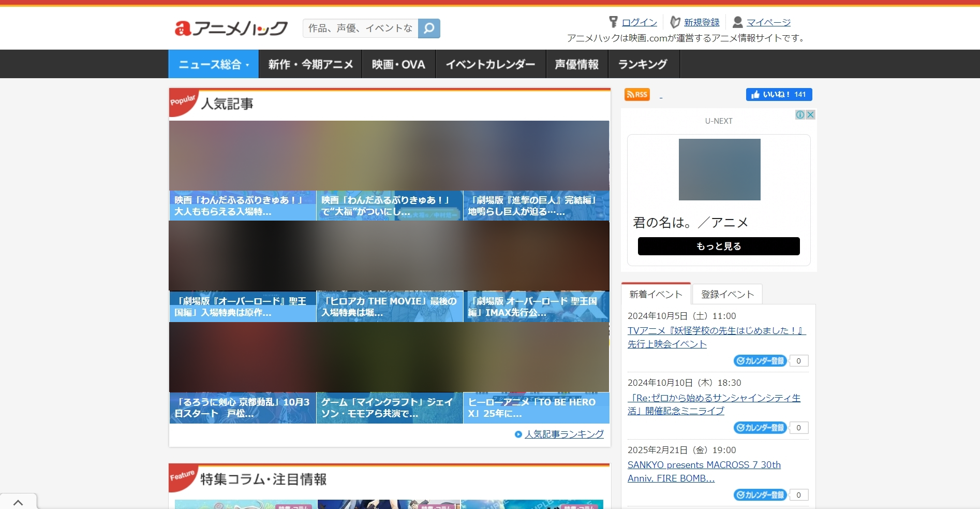Open TVアニメ『妖怪学校の先生はじめました!』event link
This screenshot has width=980, height=509.
pyautogui.click(x=717, y=337)
